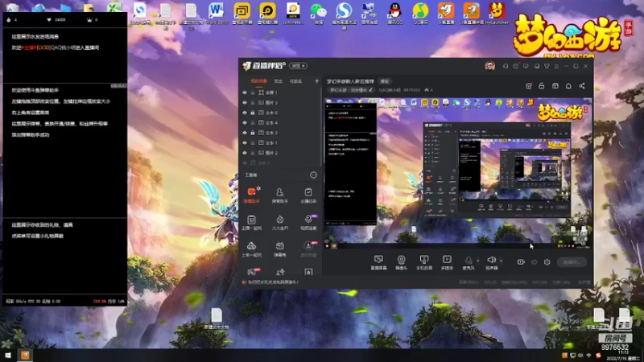Open Word 2010 desktop shortcut
This screenshot has width=644, height=362.
(216, 13)
